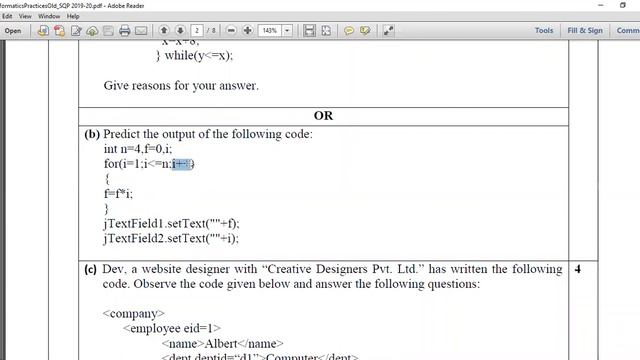Click the jTextField2.setText line
This screenshot has width=640, height=360.
[171, 238]
